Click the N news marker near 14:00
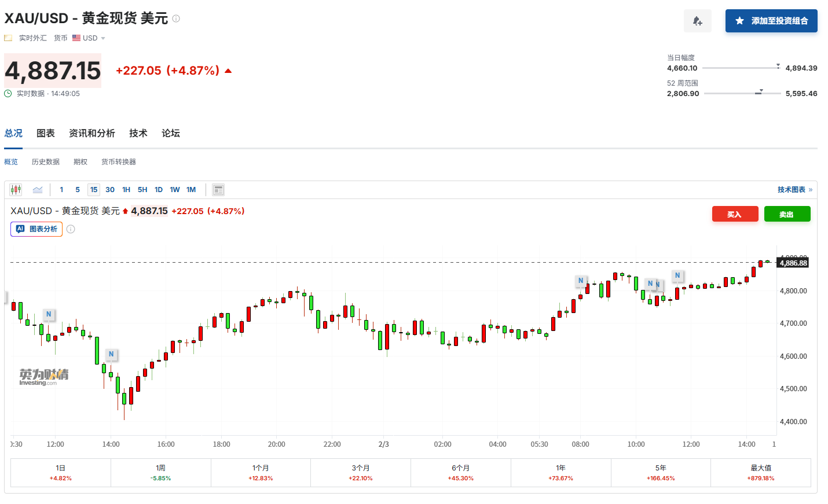828x504 pixels. (111, 354)
